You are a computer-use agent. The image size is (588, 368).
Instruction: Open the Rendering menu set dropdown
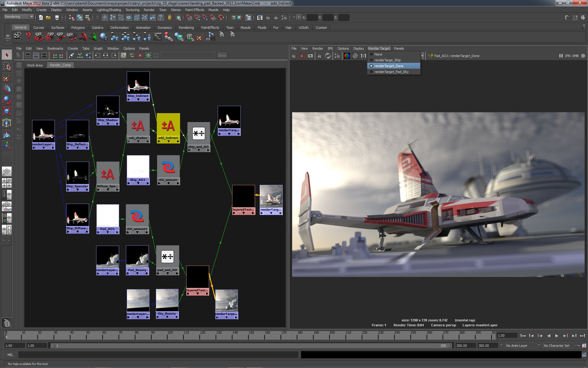[19, 17]
